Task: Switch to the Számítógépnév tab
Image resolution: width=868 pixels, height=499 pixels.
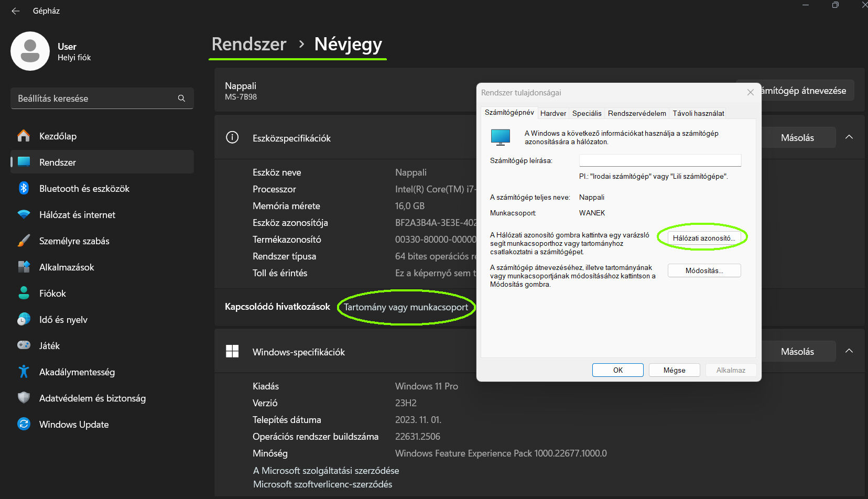Action: point(509,113)
